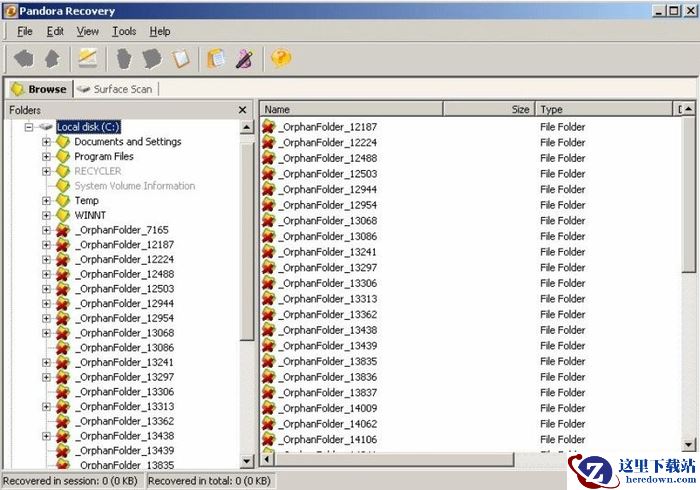Sort the list by Size column header
The image size is (700, 490).
[489, 109]
